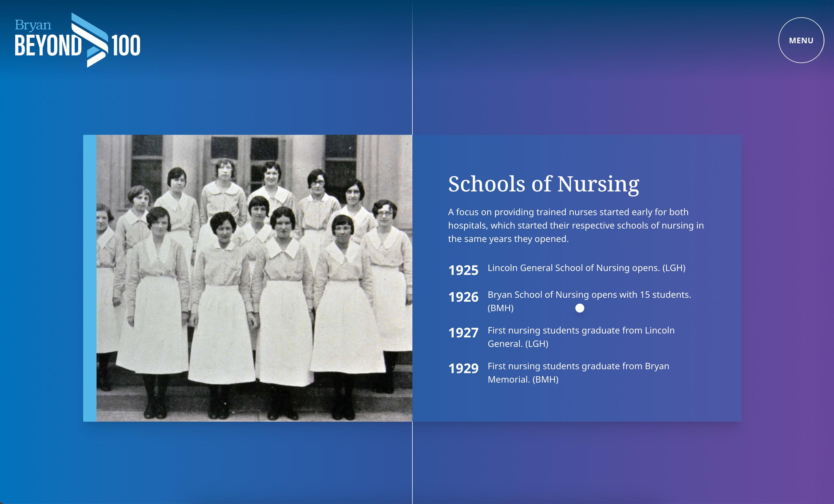Click 'First nursing students graduate from Lincoln General' text

(581, 337)
